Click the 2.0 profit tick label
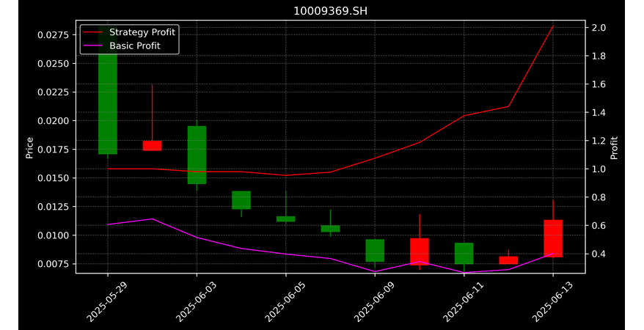 click(599, 28)
